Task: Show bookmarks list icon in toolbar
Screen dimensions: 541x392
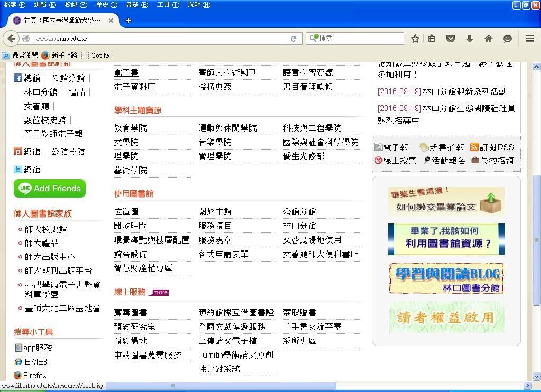Action: pyautogui.click(x=432, y=39)
